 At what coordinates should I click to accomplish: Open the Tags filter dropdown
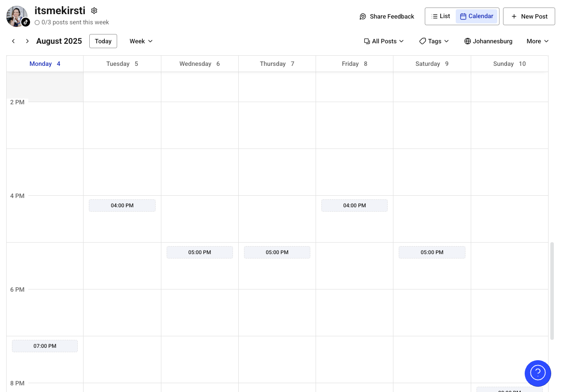[434, 41]
